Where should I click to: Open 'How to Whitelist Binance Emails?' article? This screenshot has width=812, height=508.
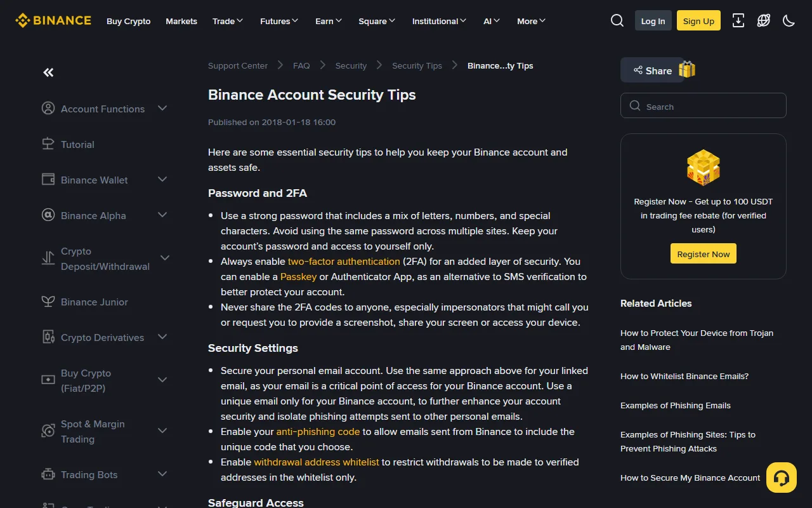684,376
